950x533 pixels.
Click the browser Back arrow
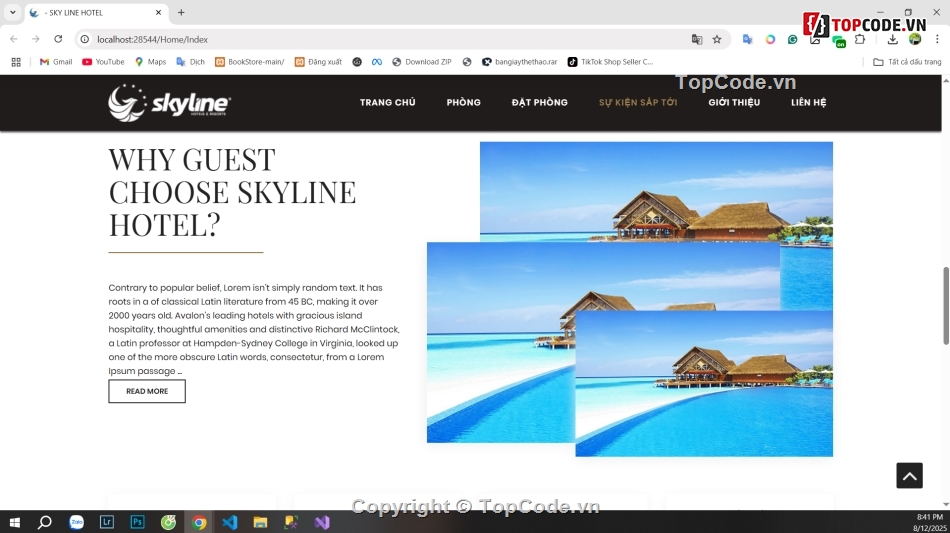[x=14, y=39]
